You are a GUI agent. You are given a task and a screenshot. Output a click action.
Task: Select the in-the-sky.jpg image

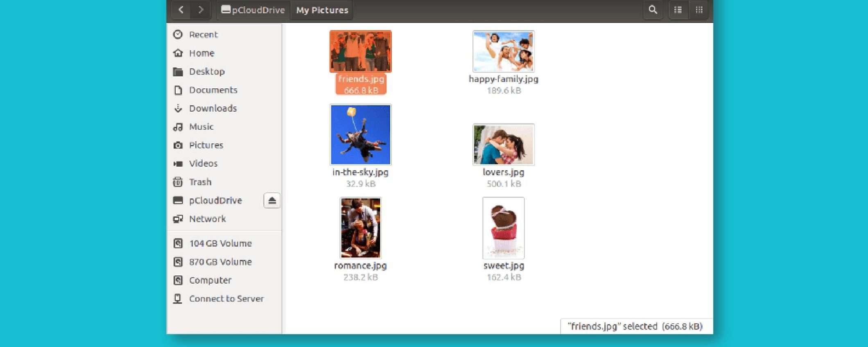tap(360, 135)
